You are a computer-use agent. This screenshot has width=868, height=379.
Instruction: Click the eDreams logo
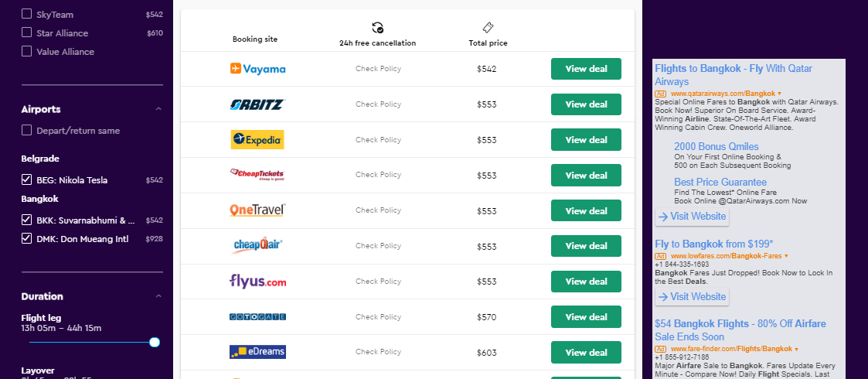pyautogui.click(x=258, y=352)
